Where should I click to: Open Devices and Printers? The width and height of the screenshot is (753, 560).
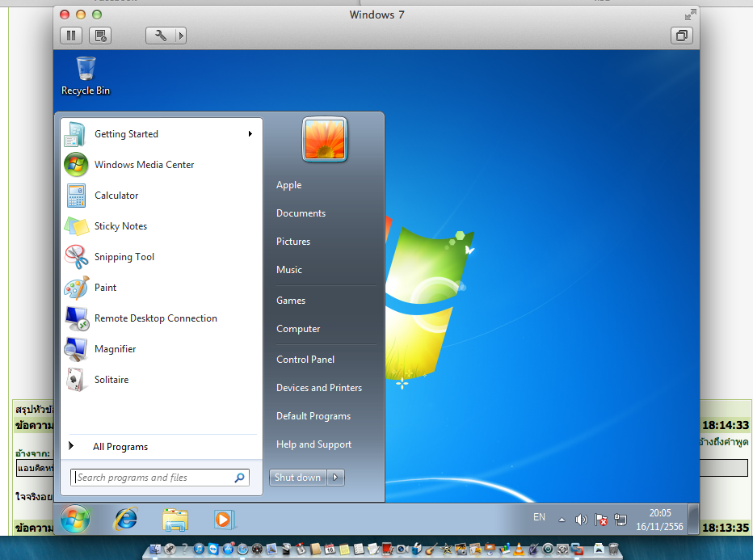pyautogui.click(x=319, y=388)
